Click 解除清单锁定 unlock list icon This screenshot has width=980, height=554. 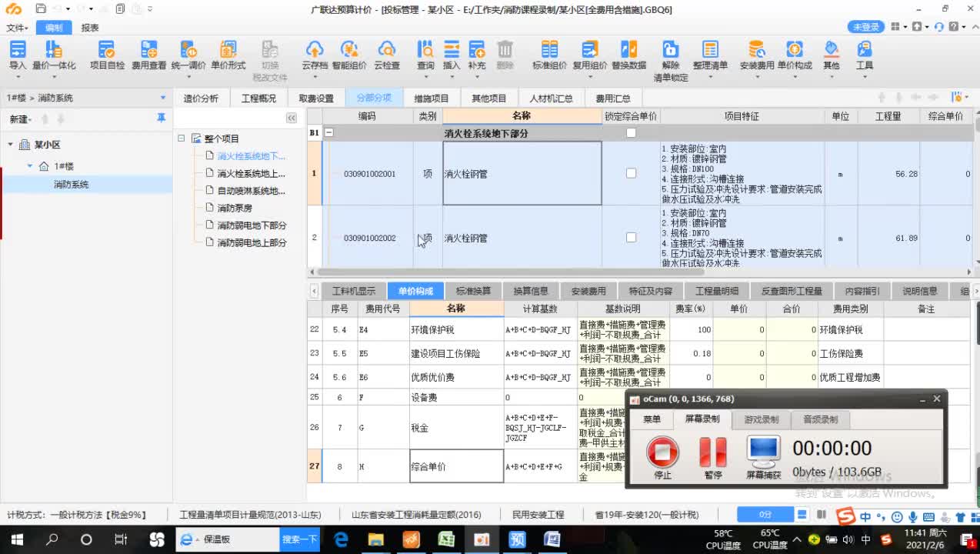(x=671, y=60)
